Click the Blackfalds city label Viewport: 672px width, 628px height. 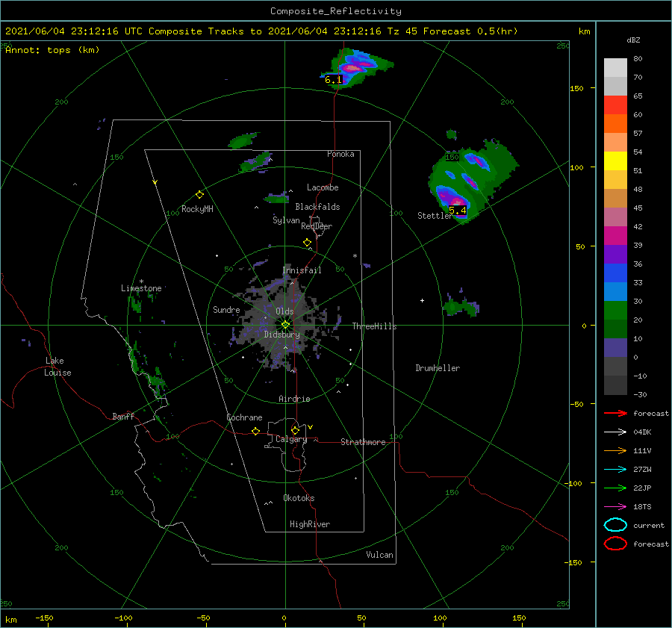317,207
